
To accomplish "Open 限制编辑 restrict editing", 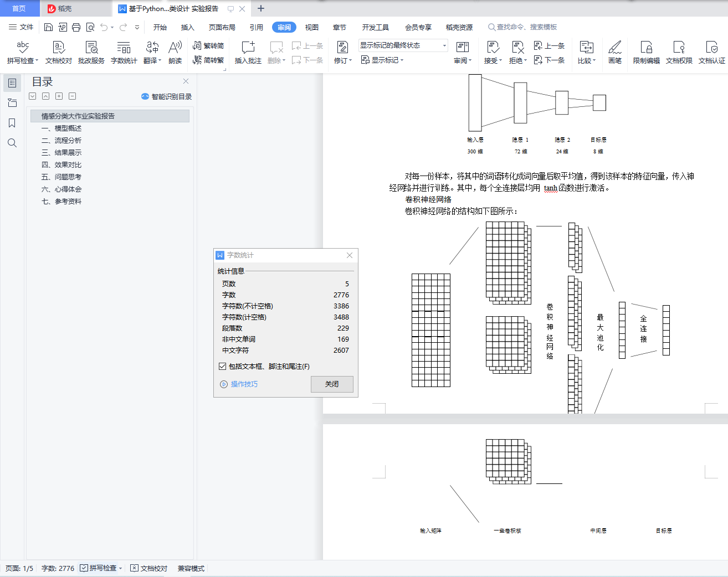I will click(x=647, y=53).
